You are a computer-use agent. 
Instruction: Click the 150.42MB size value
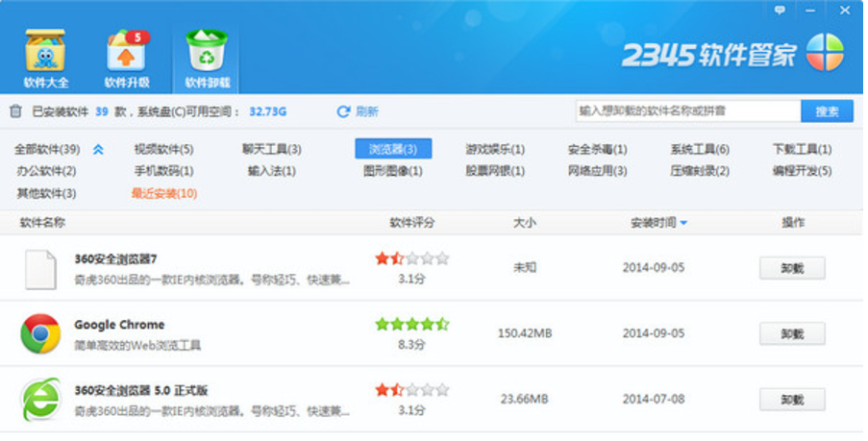point(524,333)
